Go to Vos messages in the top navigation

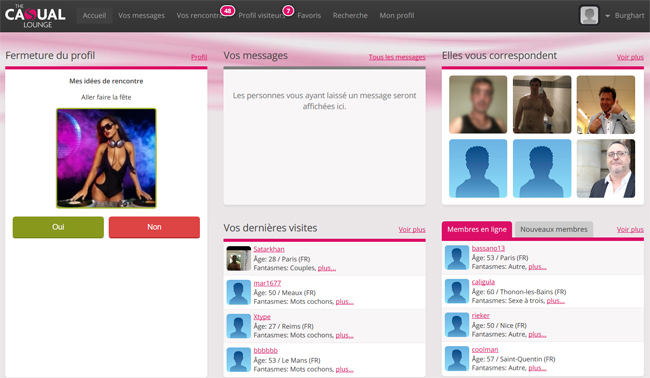pyautogui.click(x=141, y=15)
